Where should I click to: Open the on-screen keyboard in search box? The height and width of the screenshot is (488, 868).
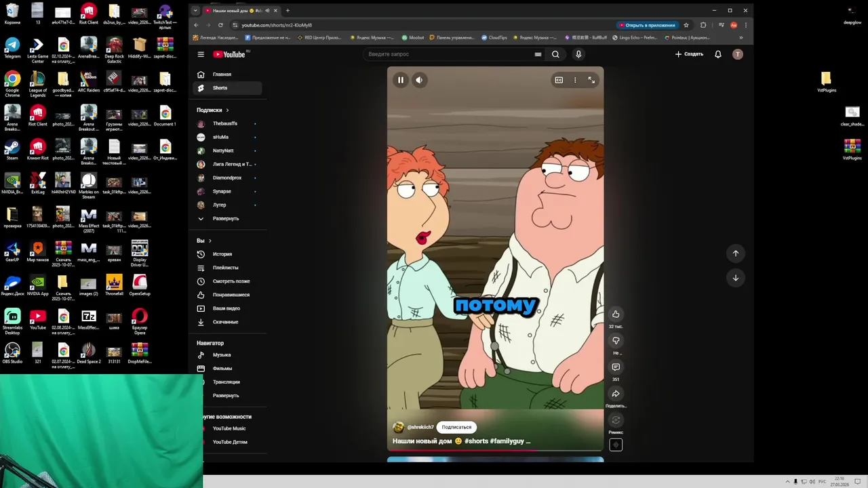[x=538, y=54]
